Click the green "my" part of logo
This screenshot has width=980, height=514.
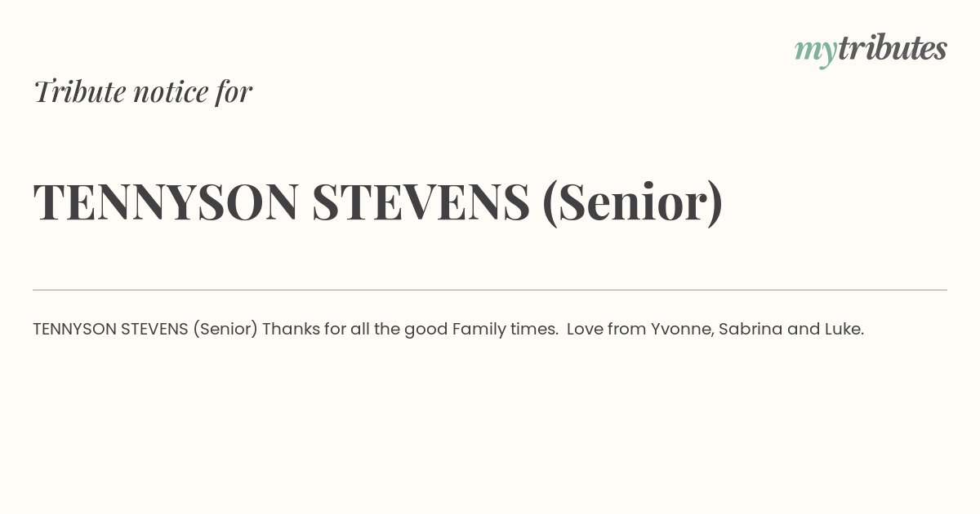coord(816,53)
